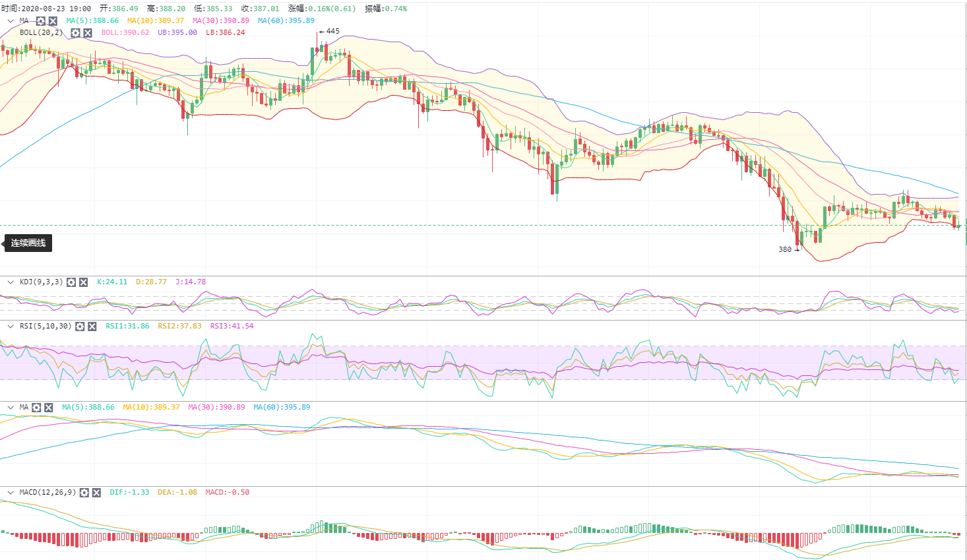Collapse the KDJ panel using its chevron
Screen dimensions: 967x560
(11, 282)
